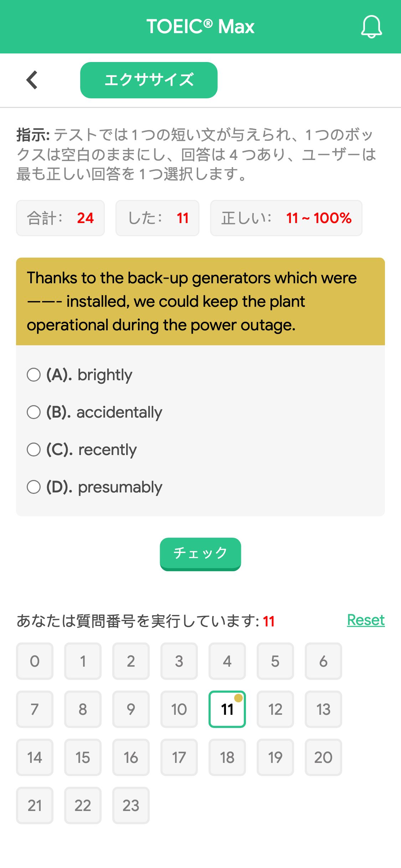The height and width of the screenshot is (868, 401).
Task: Tap the 合計 total counter box
Action: click(x=60, y=218)
